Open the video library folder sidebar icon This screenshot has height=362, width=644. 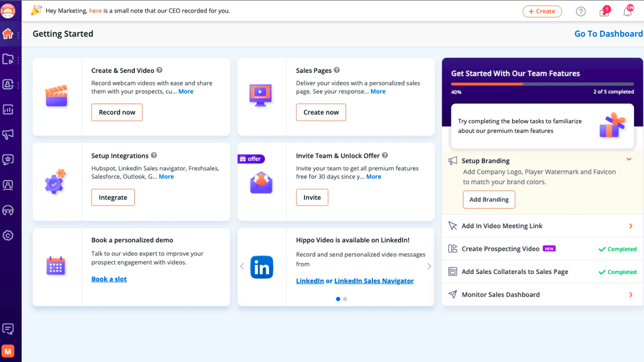pyautogui.click(x=8, y=59)
